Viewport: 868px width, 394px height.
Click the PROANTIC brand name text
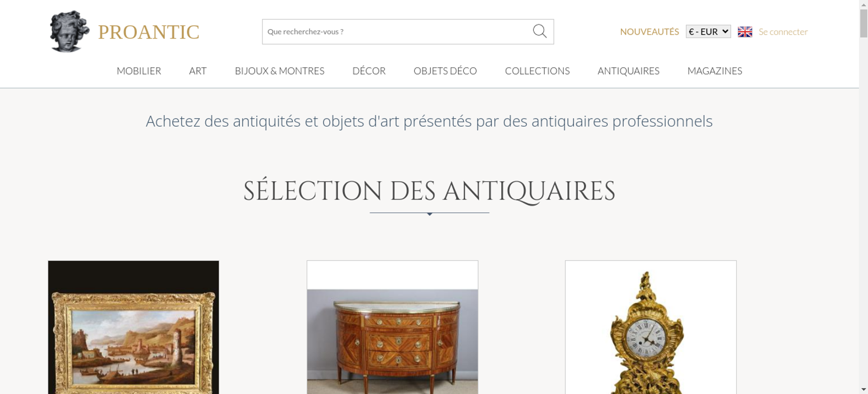point(148,32)
